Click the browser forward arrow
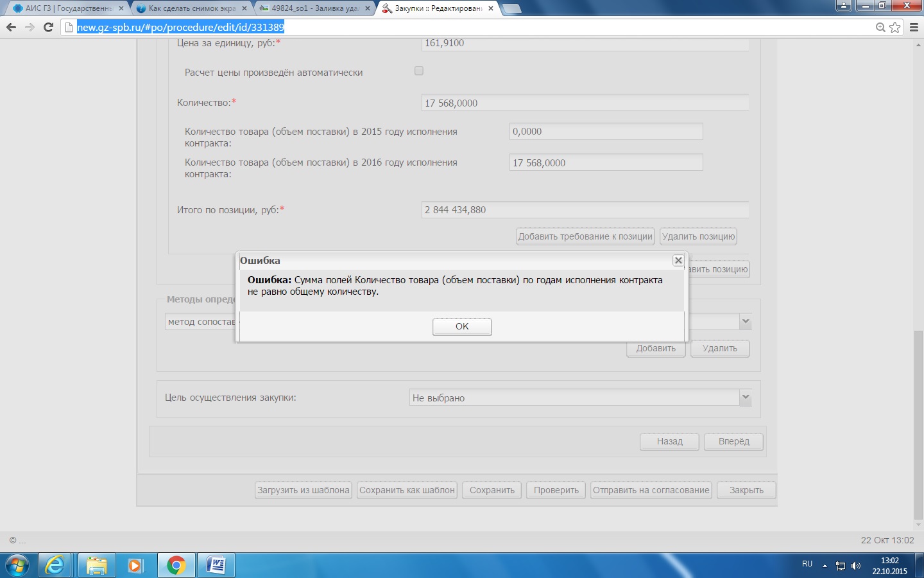Screen dimensions: 924x578 pyautogui.click(x=30, y=27)
